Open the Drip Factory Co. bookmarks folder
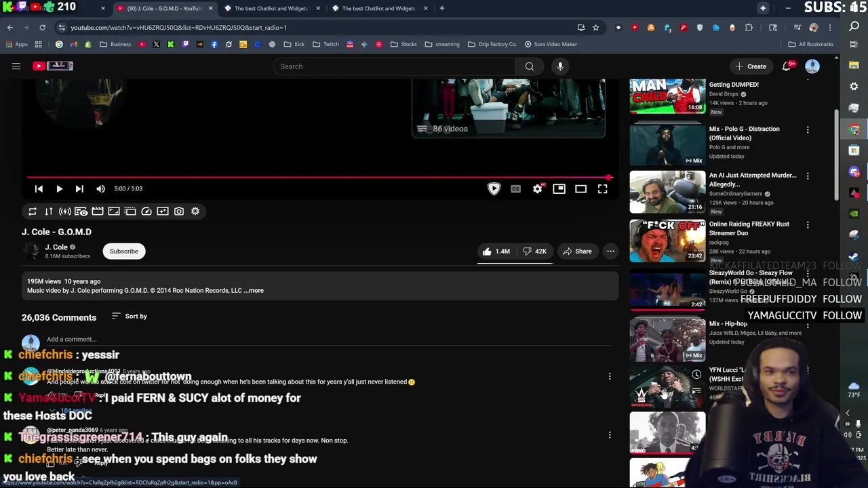The width and height of the screenshot is (868, 488). pyautogui.click(x=492, y=44)
